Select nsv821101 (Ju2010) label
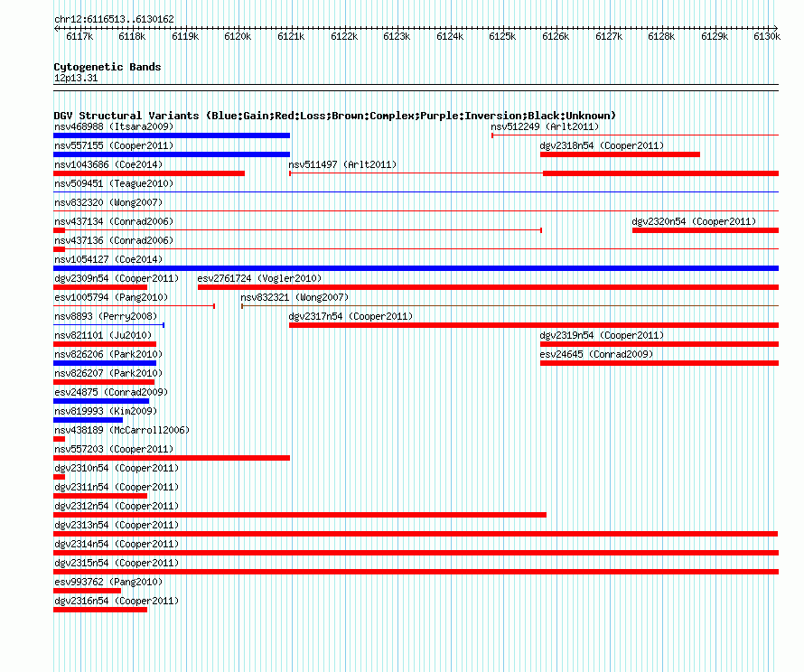This screenshot has width=804, height=672. pos(103,335)
